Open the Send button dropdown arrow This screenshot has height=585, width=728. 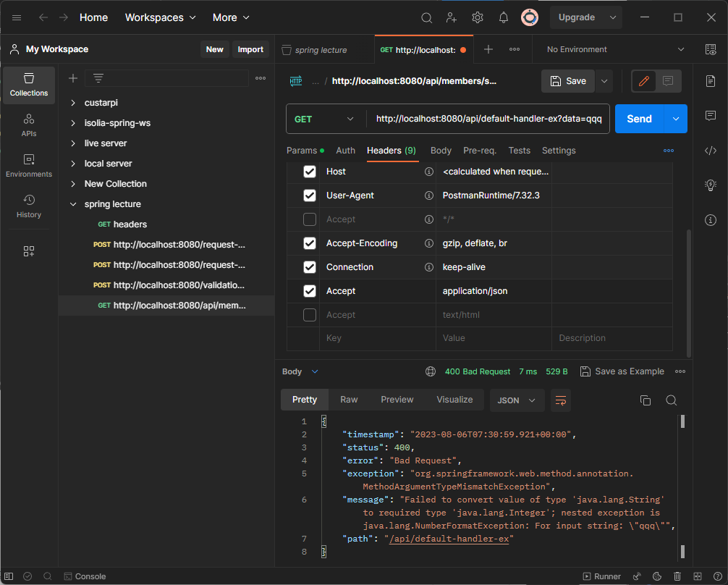tap(676, 119)
